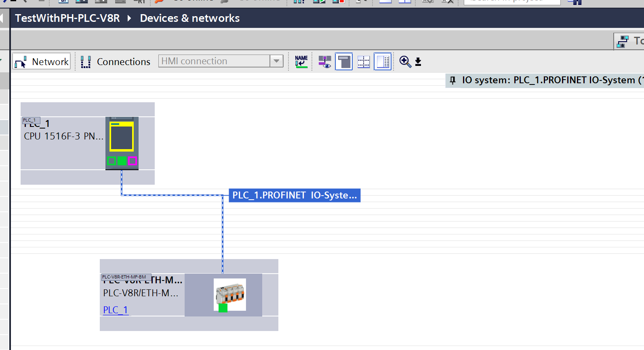This screenshot has width=644, height=350.
Task: Click Devices & networks in the breadcrumb
Action: (x=189, y=18)
